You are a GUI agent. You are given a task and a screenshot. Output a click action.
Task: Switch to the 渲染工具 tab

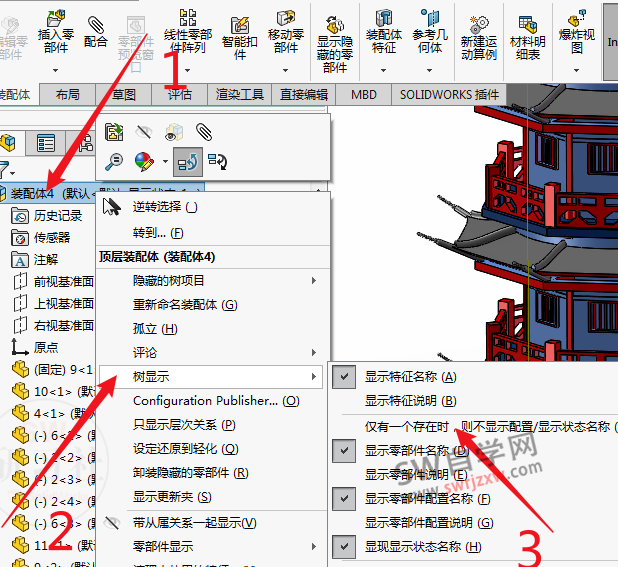click(240, 95)
